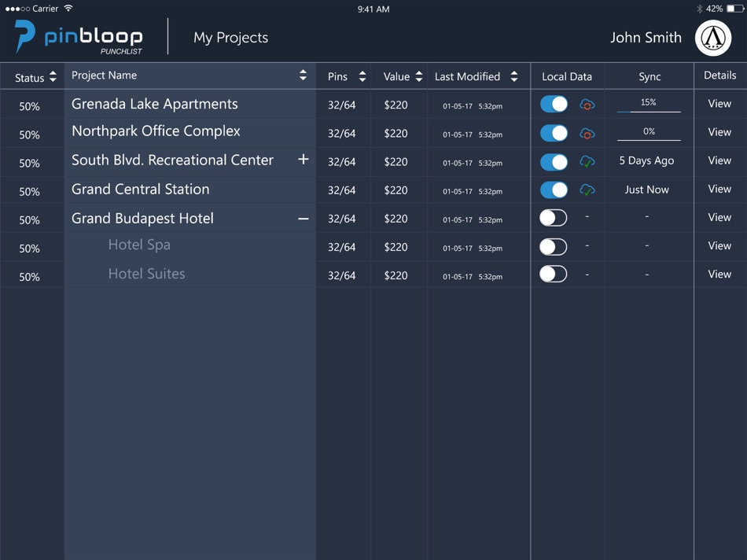
Task: Click the 50% status of Grenada Lake Apartments
Action: click(29, 106)
